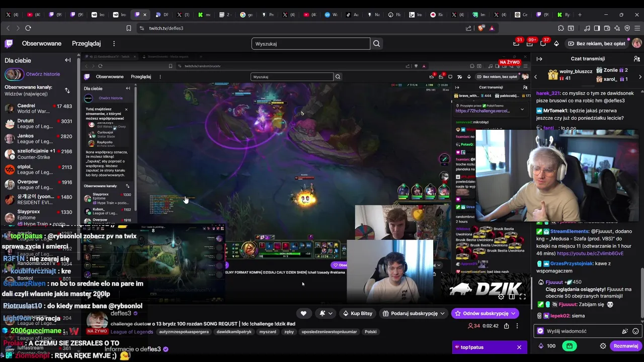Open Brave Leo AI icon

pyautogui.click(x=617, y=28)
